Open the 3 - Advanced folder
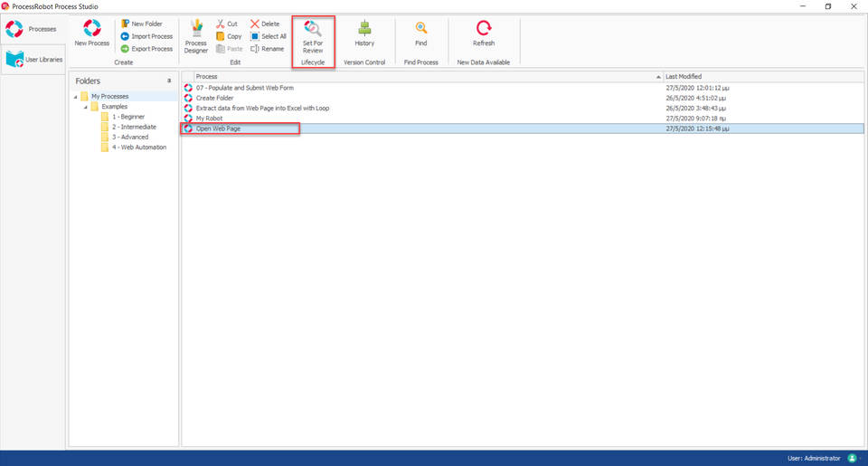The image size is (868, 466). 130,137
